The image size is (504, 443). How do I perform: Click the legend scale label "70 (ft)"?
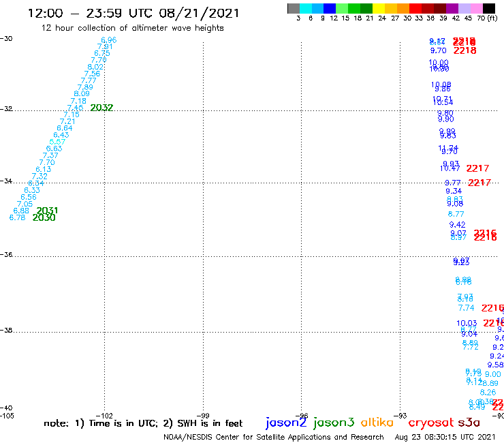click(487, 18)
